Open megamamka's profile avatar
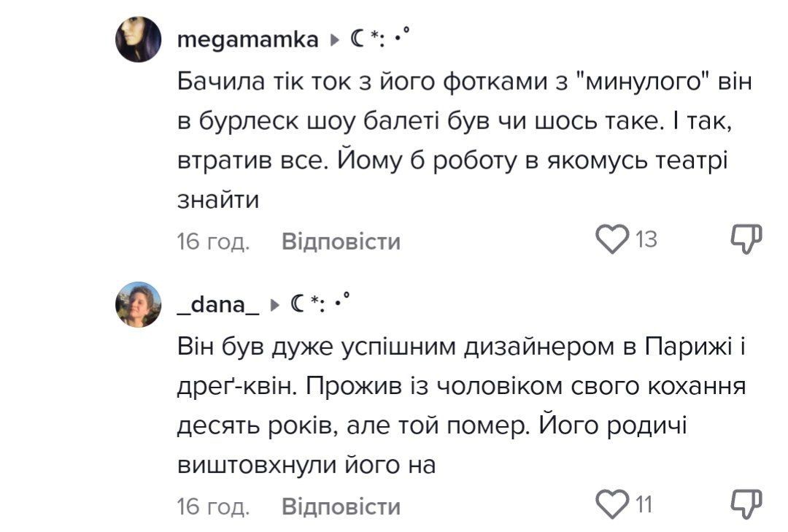 138,39
